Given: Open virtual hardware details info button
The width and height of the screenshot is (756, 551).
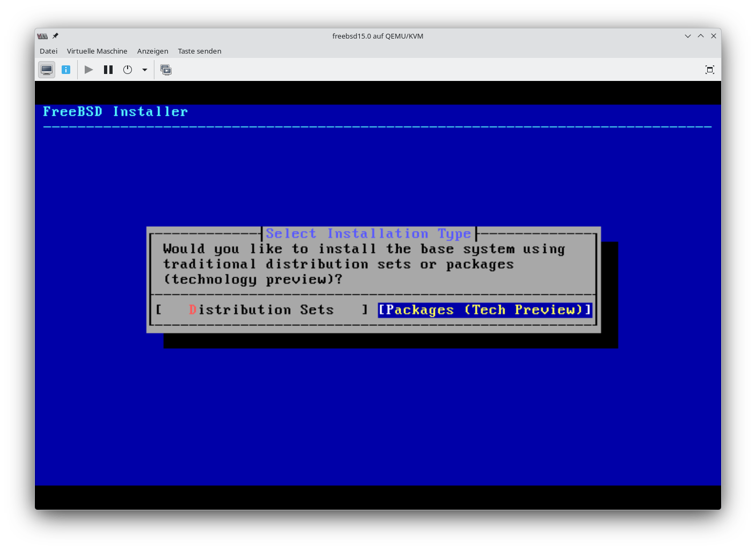Looking at the screenshot, I should tap(66, 70).
